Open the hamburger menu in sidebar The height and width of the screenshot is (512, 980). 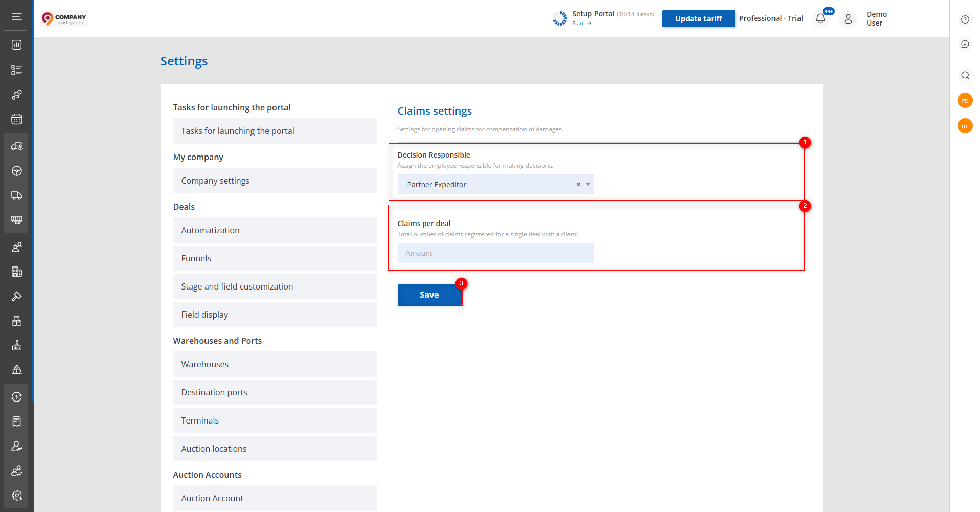pyautogui.click(x=17, y=17)
